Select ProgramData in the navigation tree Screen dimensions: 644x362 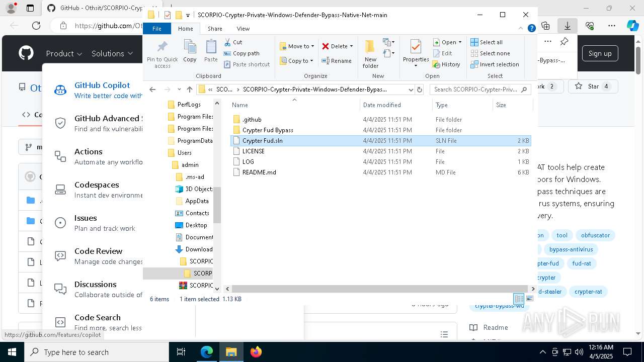click(195, 141)
